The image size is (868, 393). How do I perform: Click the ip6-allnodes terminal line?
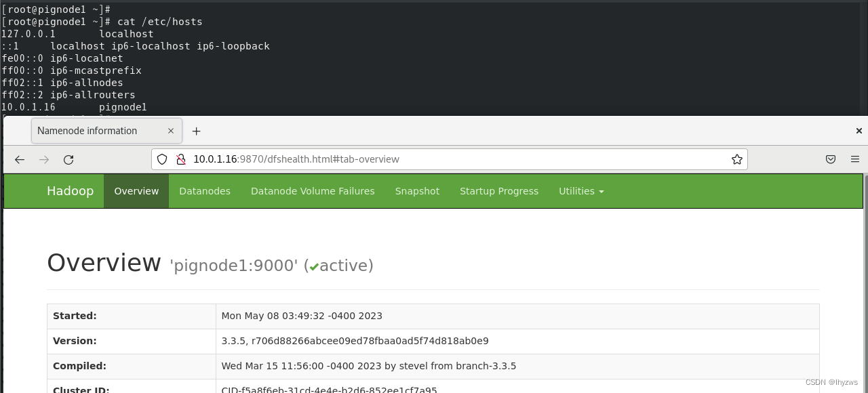pyautogui.click(x=62, y=83)
